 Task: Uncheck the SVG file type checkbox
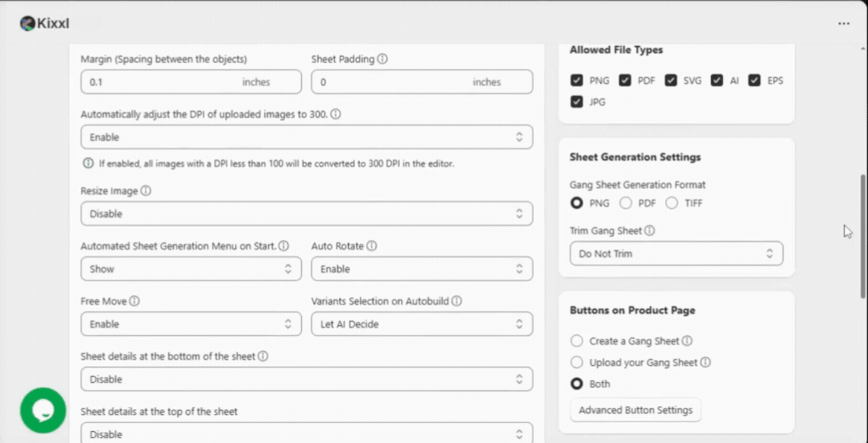tap(670, 81)
